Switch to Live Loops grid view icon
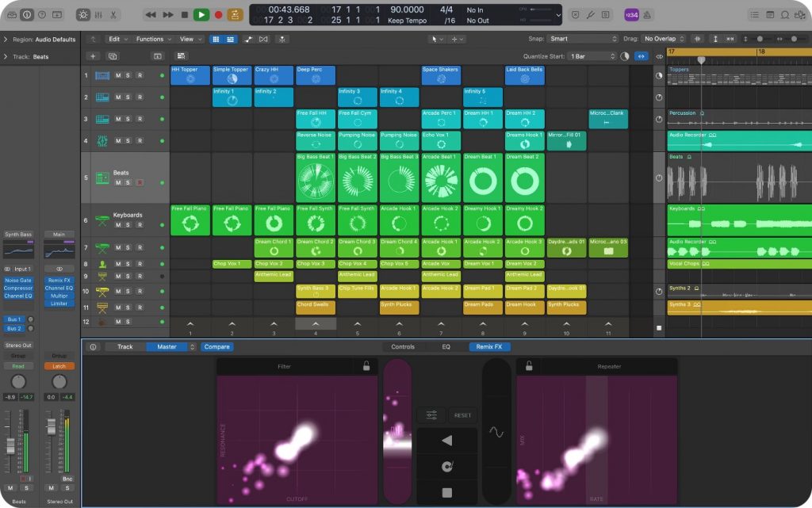The image size is (812, 508). [216, 39]
